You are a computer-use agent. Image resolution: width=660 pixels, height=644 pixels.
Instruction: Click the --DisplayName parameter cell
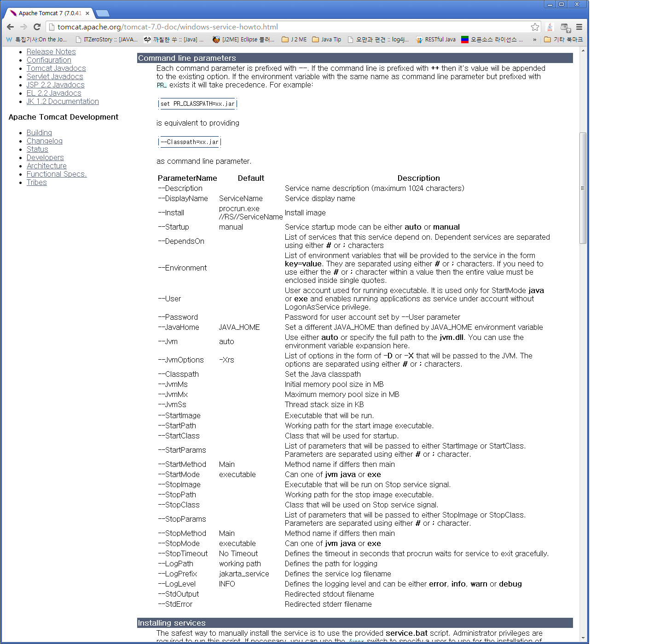point(183,198)
